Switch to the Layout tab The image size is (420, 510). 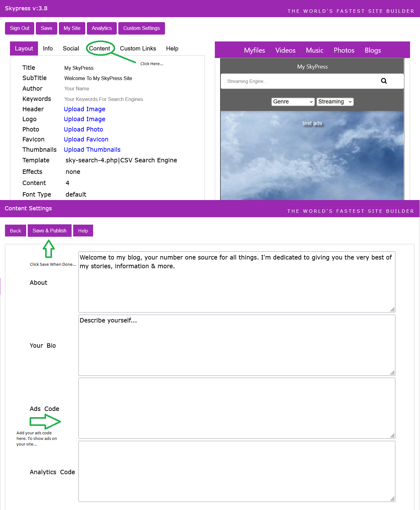pos(24,49)
